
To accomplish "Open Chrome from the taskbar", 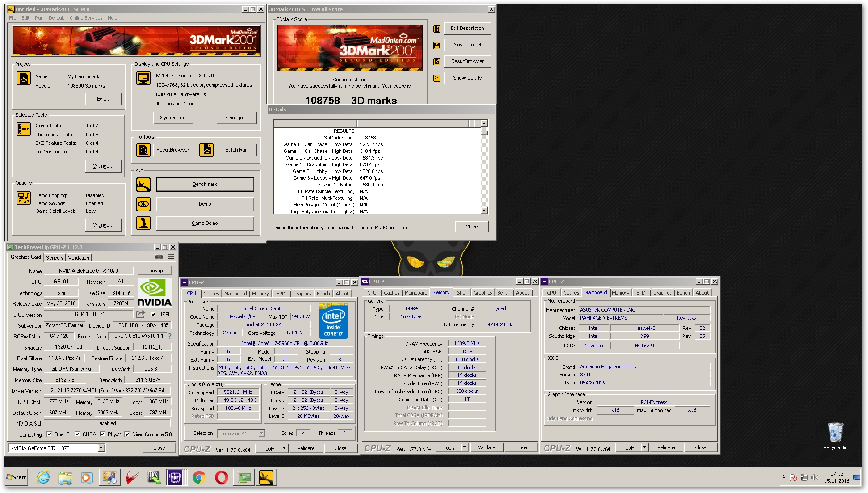I will (x=199, y=477).
